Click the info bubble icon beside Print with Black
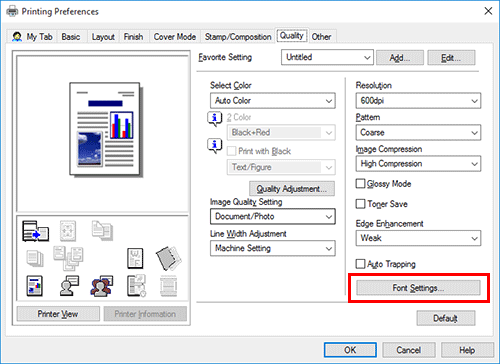The height and width of the screenshot is (364, 500). pos(215,146)
